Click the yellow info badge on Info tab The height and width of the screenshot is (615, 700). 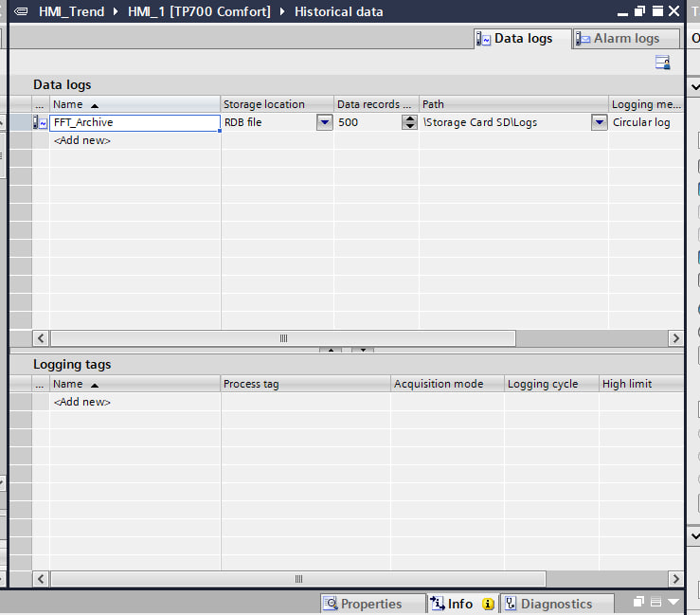488,604
